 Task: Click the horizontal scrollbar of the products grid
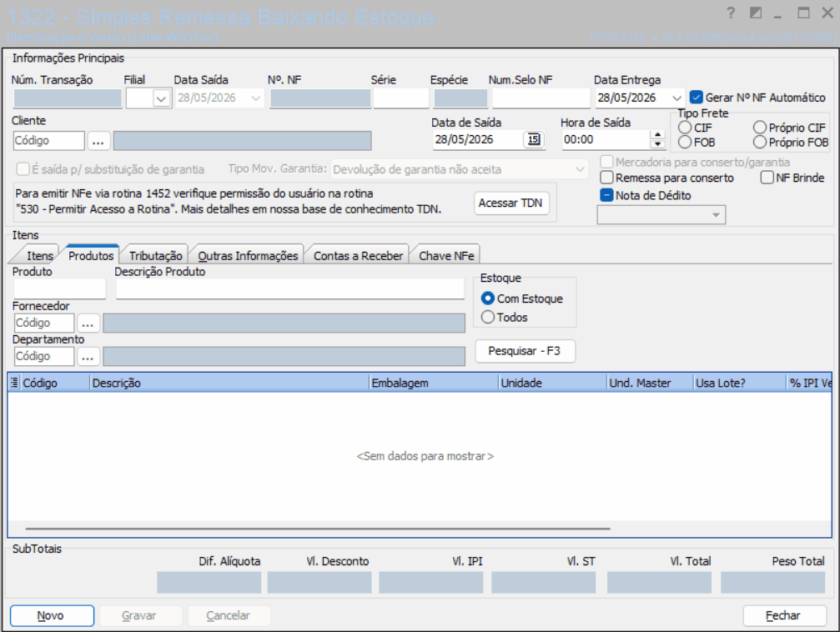pos(318,529)
